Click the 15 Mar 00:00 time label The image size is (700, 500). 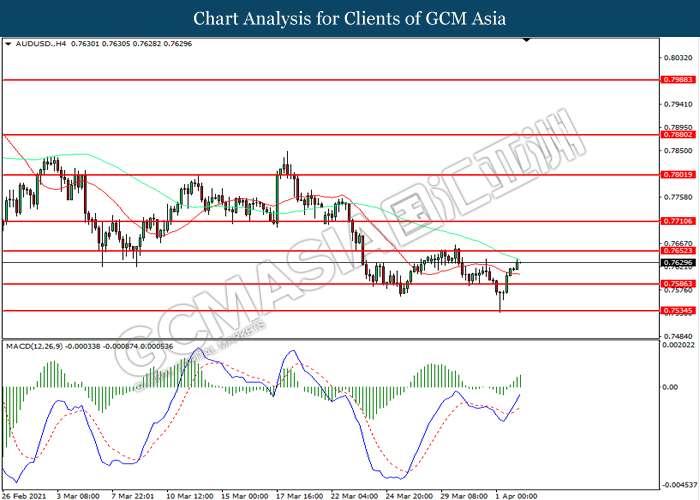[x=244, y=496]
